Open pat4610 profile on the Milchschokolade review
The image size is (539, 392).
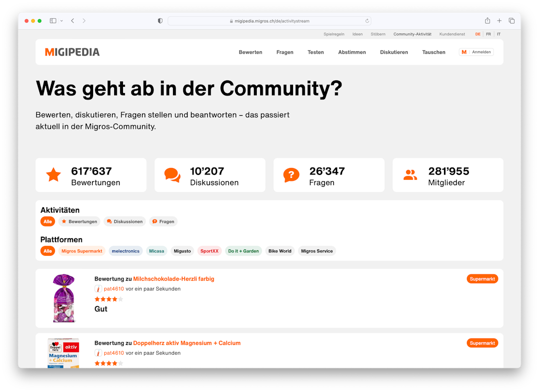114,289
